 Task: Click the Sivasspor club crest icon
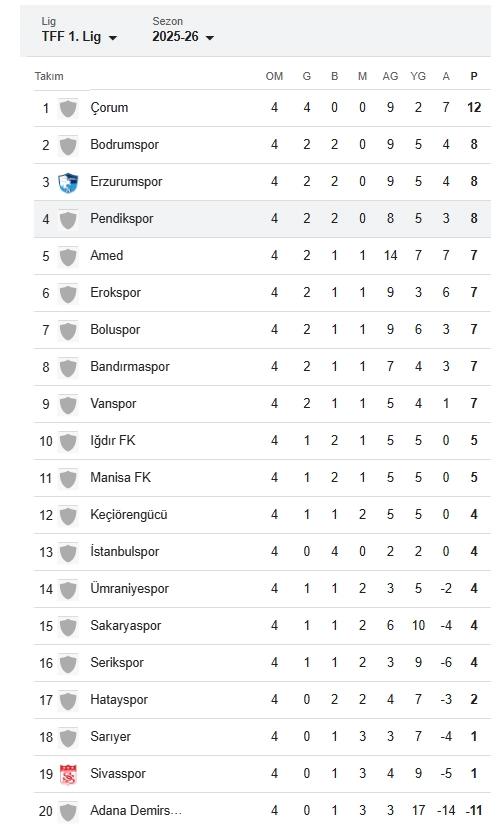[x=68, y=774]
